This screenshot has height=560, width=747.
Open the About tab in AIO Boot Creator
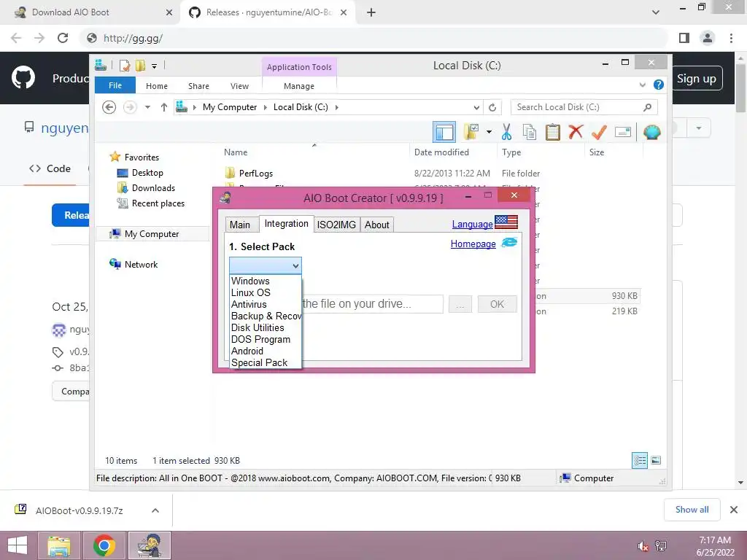coord(377,225)
